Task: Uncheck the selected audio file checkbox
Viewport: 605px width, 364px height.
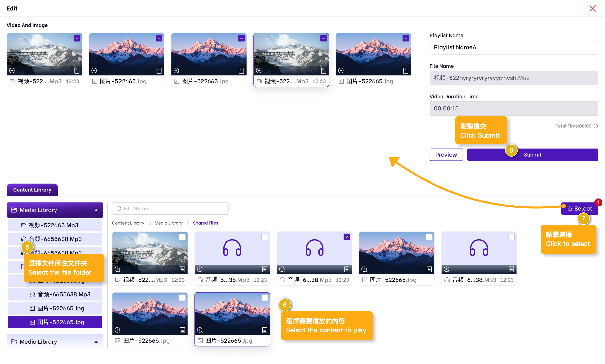Action: (347, 237)
